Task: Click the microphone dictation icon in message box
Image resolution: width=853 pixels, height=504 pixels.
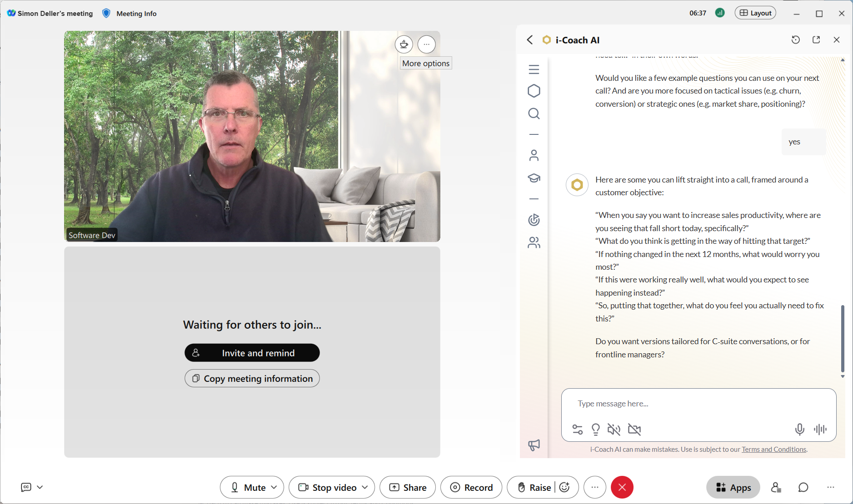Action: coord(800,430)
